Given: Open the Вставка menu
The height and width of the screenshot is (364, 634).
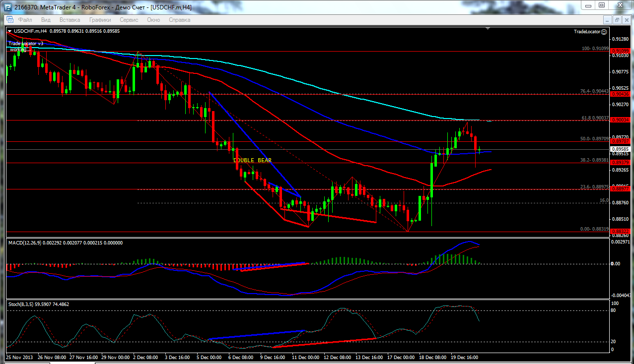Looking at the screenshot, I should pyautogui.click(x=70, y=20).
